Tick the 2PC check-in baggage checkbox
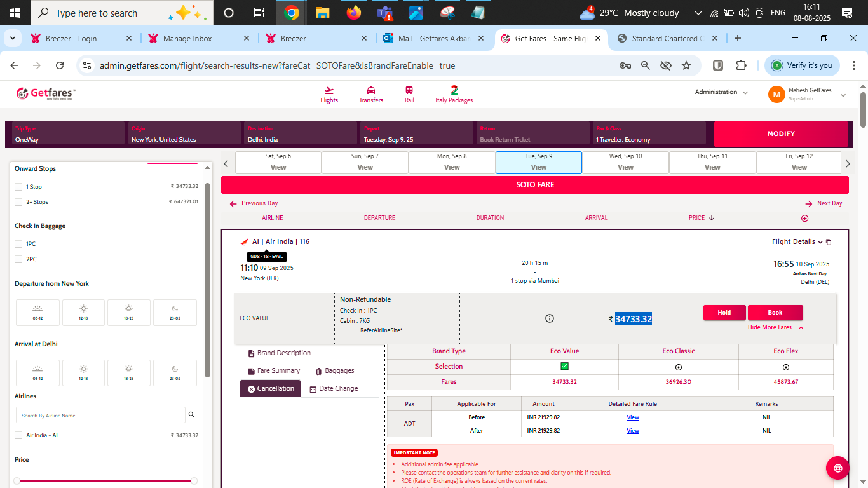868x488 pixels. point(18,259)
